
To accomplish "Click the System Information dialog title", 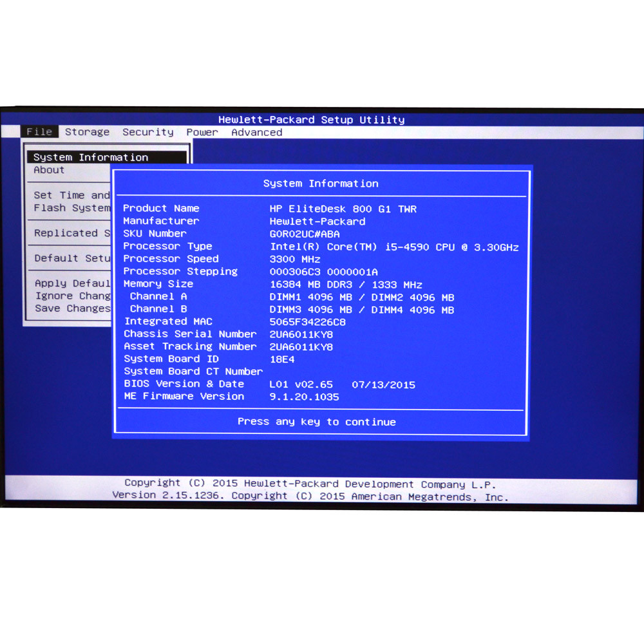I will point(321,184).
